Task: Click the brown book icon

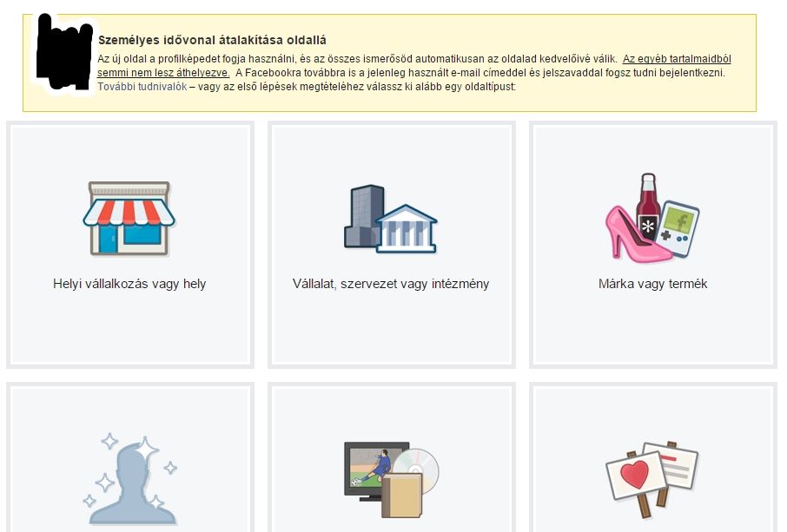Action: point(401,497)
